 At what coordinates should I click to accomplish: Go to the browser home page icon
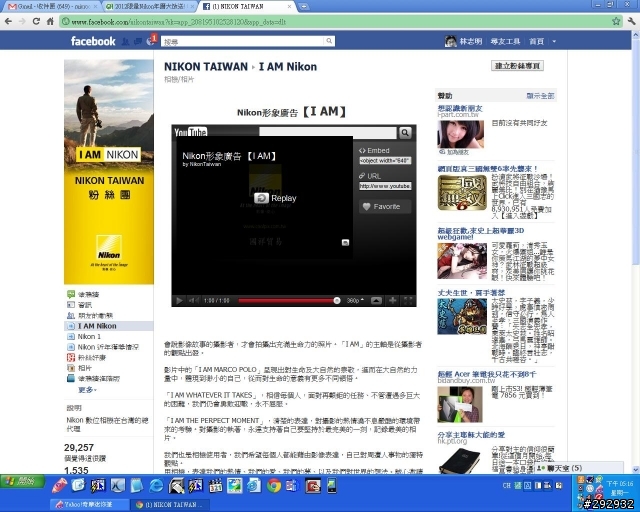[50, 21]
